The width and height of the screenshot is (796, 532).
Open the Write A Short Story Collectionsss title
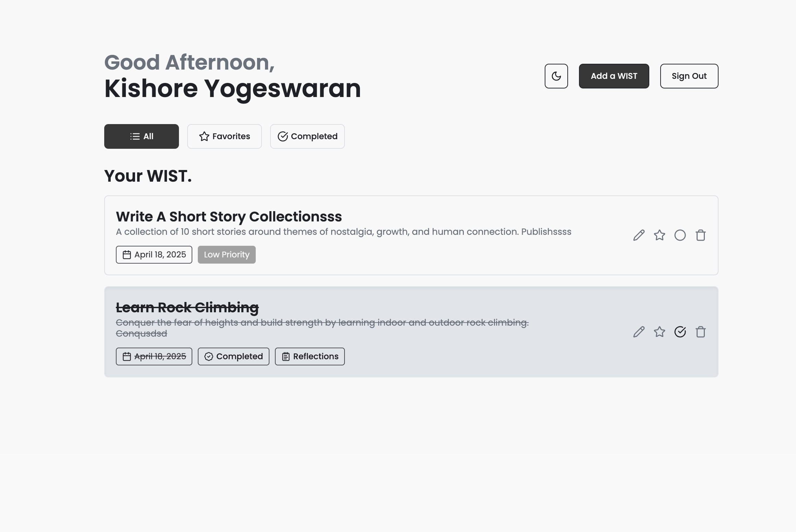(x=229, y=217)
